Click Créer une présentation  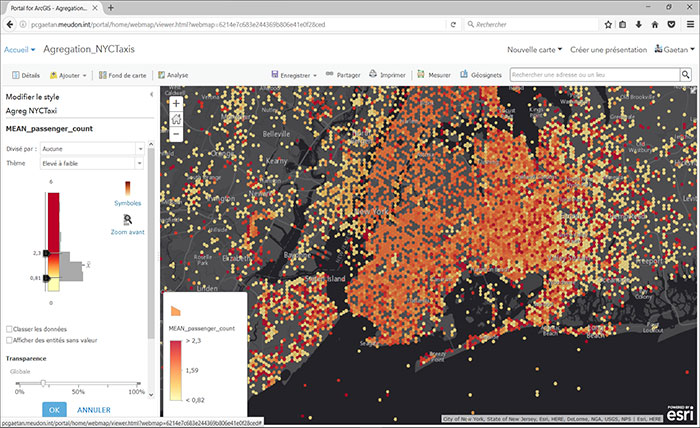click(x=608, y=50)
